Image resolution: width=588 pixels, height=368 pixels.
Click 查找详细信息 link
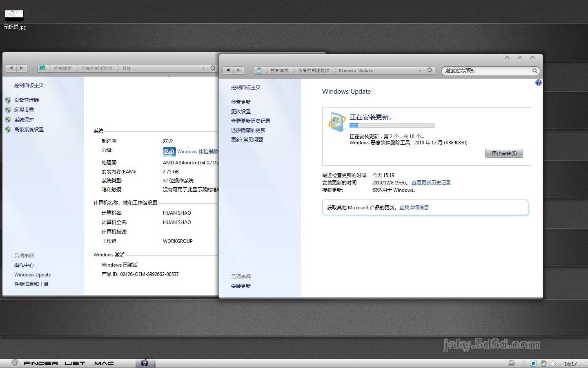pyautogui.click(x=414, y=208)
